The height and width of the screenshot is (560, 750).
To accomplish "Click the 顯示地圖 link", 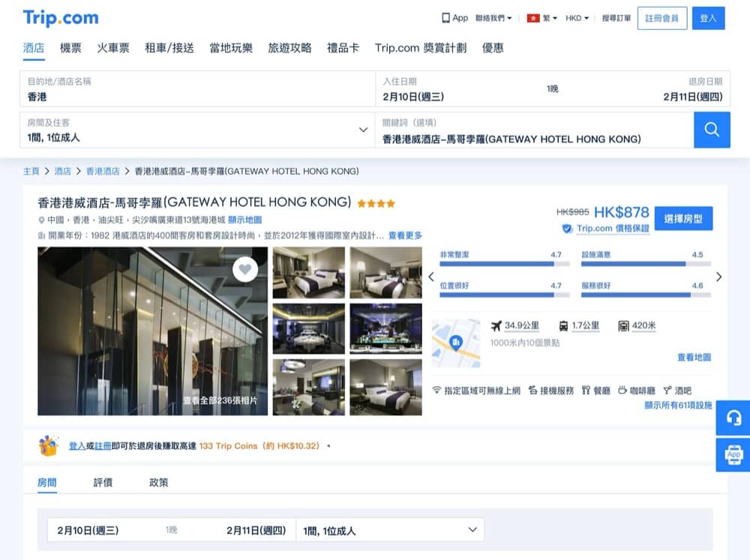I will pyautogui.click(x=245, y=220).
